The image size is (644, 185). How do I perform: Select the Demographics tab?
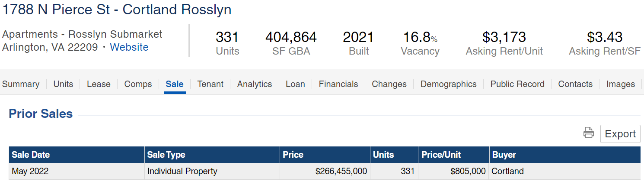click(448, 84)
